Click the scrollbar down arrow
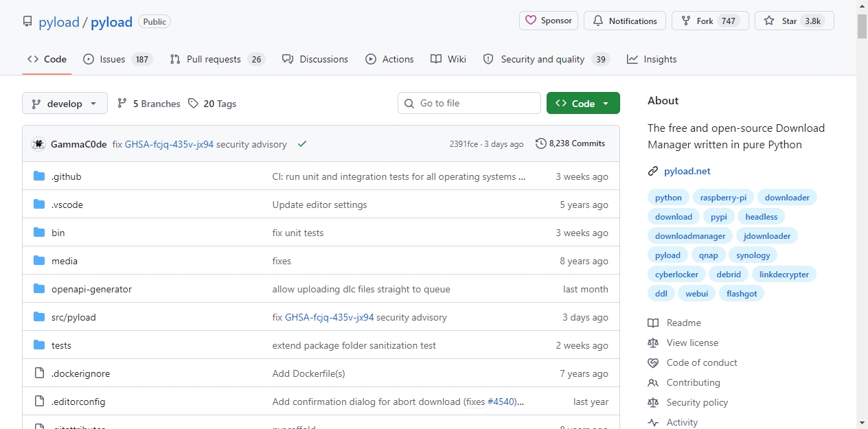 pyautogui.click(x=863, y=423)
